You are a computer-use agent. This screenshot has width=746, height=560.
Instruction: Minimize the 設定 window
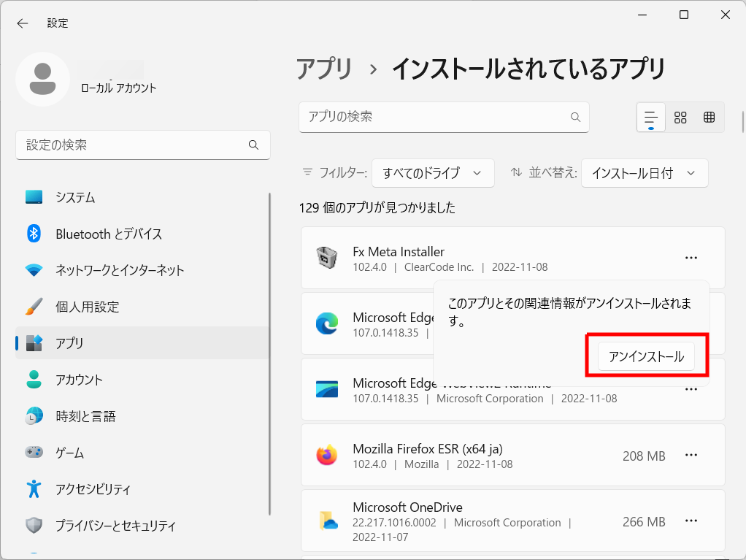(x=642, y=15)
